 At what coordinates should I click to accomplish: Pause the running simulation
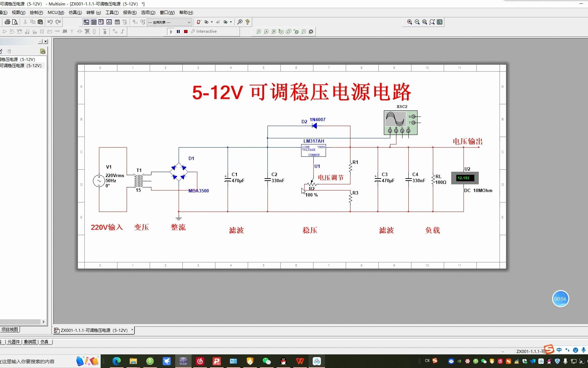pyautogui.click(x=178, y=31)
